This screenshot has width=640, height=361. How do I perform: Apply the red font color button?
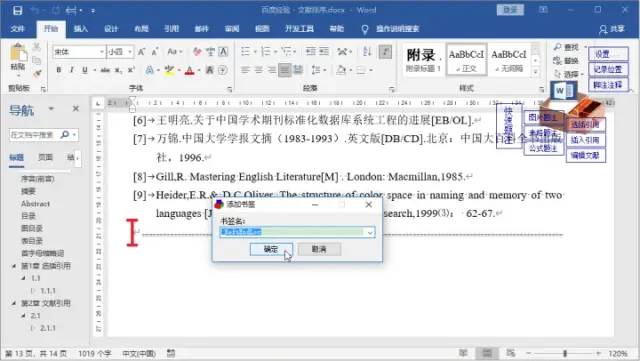[189, 70]
